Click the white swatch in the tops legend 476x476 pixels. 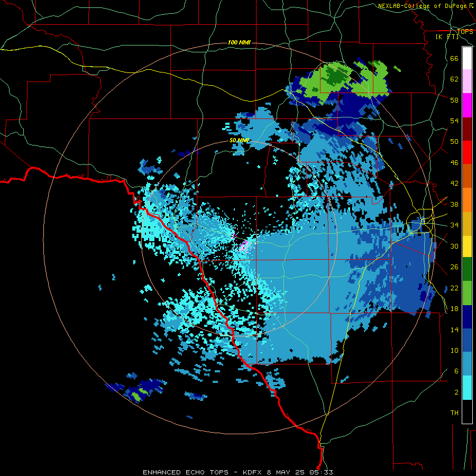(467, 58)
